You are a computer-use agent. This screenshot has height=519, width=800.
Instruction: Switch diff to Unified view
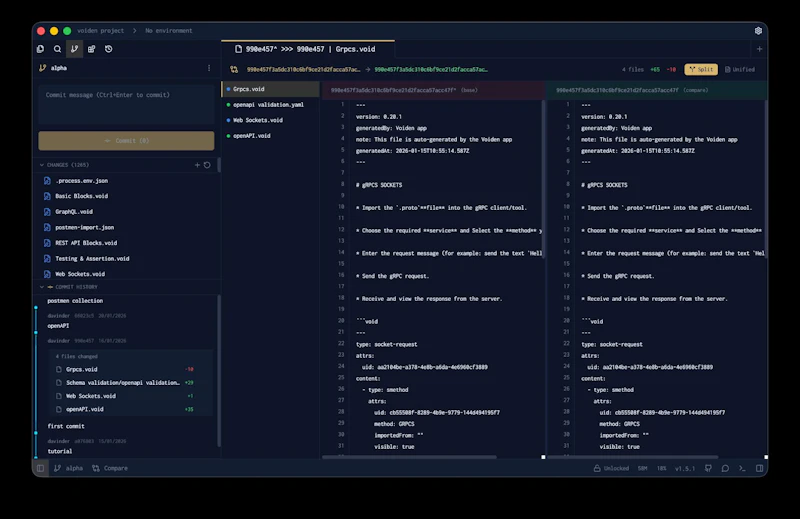[740, 69]
